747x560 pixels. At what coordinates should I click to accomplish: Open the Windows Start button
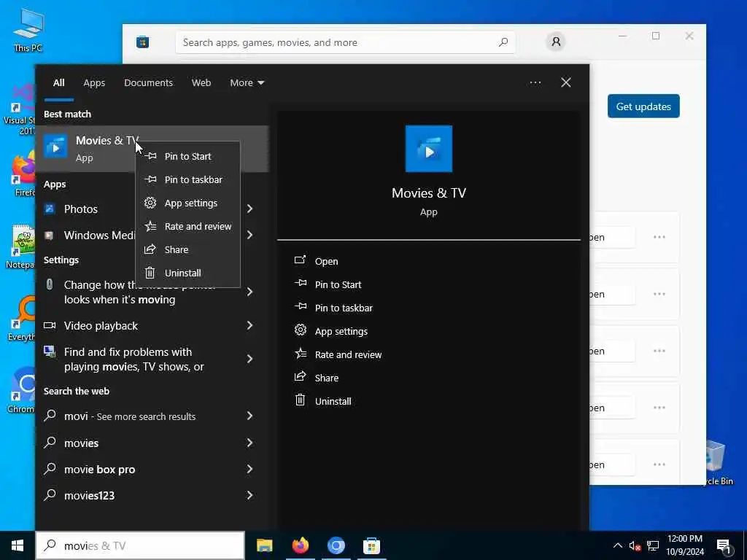tap(18, 545)
